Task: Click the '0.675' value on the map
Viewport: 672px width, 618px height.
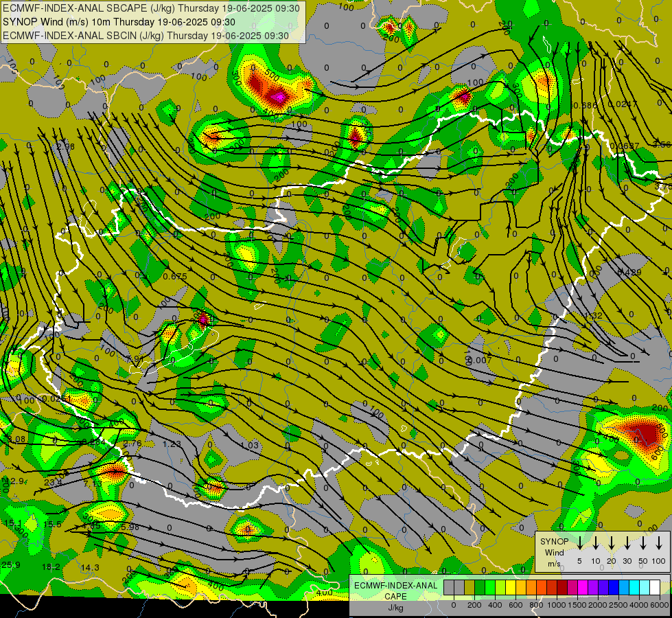Action: click(175, 277)
